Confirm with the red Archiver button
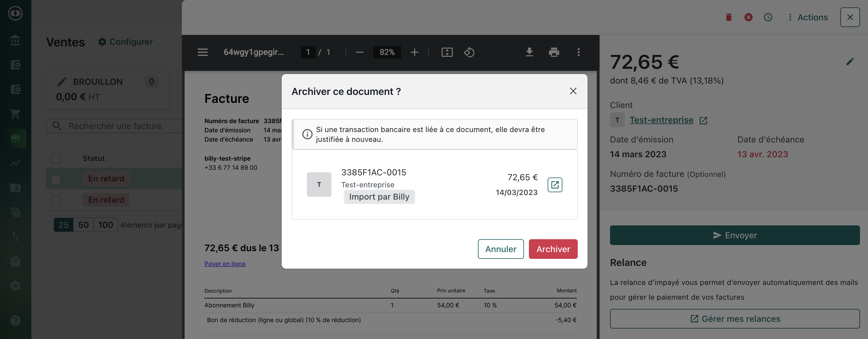 tap(553, 249)
